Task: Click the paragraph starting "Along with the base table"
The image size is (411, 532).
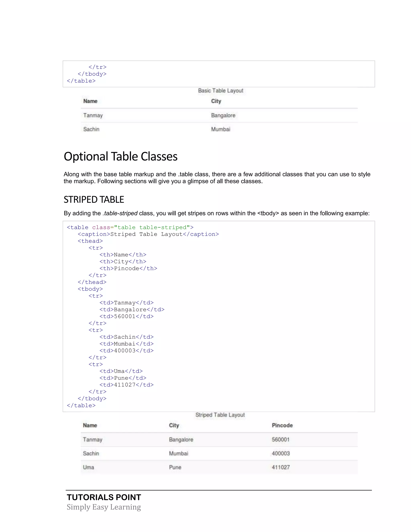Action: coord(217,178)
